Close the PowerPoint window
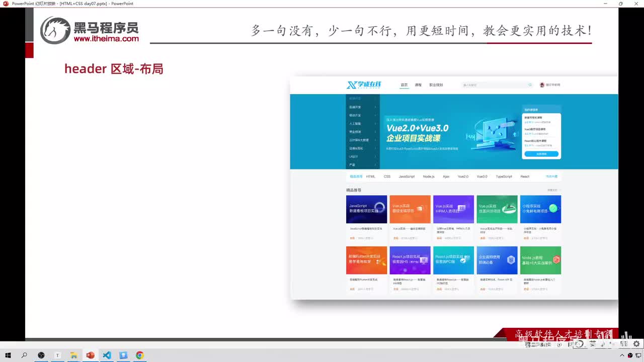The height and width of the screenshot is (362, 644). 635,4
